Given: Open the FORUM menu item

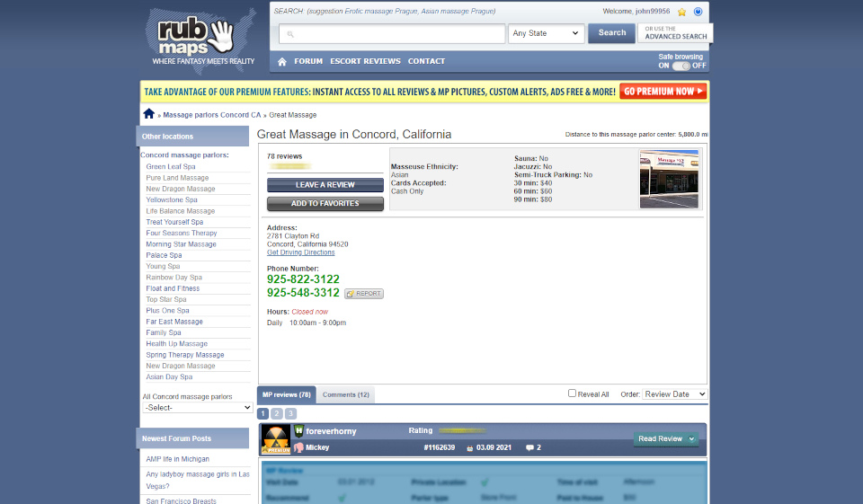Looking at the screenshot, I should [x=308, y=62].
